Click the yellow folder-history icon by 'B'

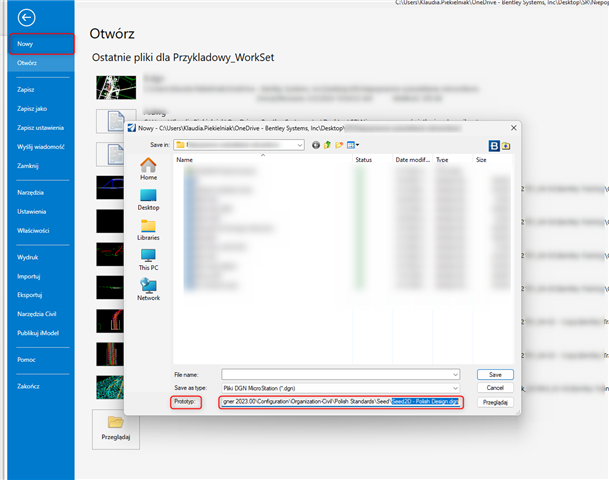[506, 146]
